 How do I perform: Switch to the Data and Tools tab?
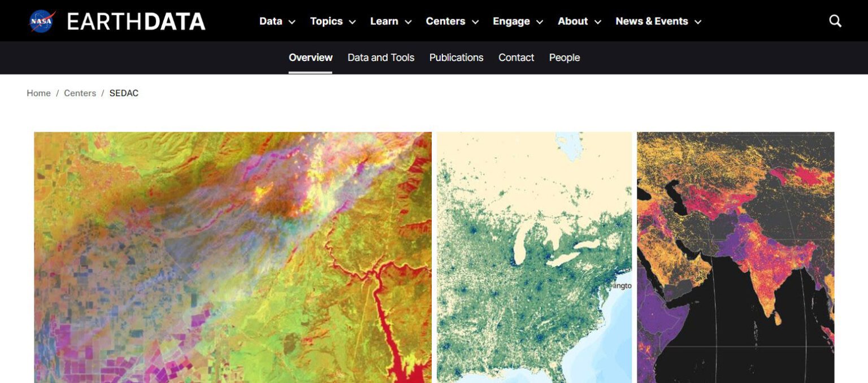click(381, 58)
